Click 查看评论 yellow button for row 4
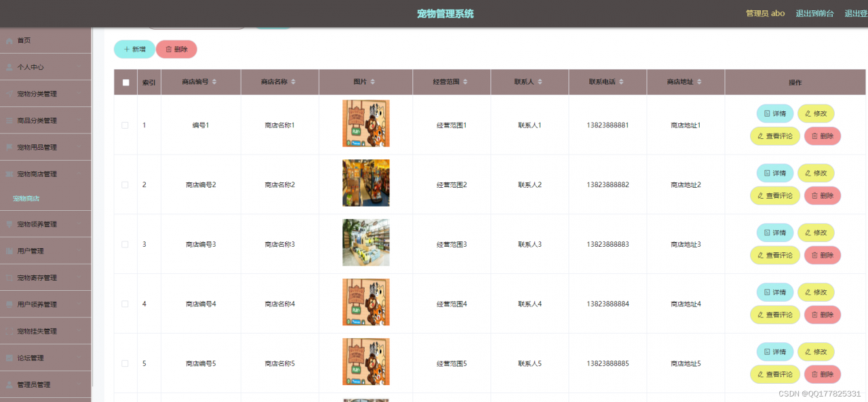This screenshot has height=402, width=868. click(775, 315)
